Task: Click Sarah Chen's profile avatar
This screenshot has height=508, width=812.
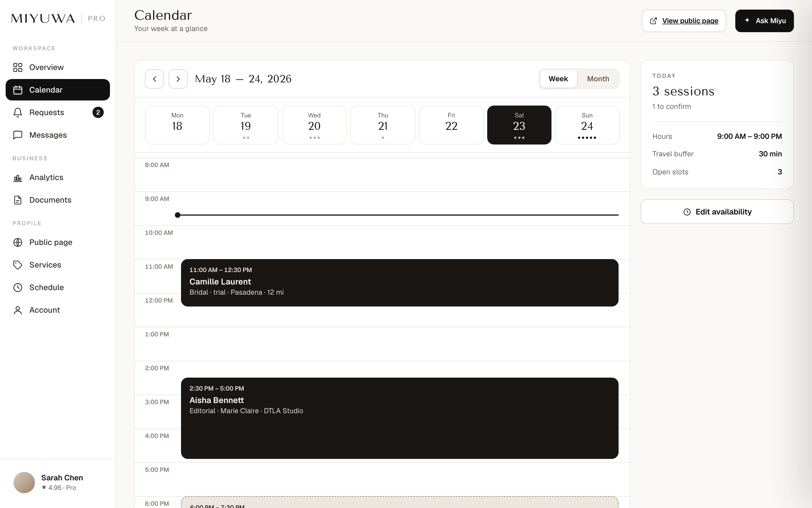Action: (24, 483)
